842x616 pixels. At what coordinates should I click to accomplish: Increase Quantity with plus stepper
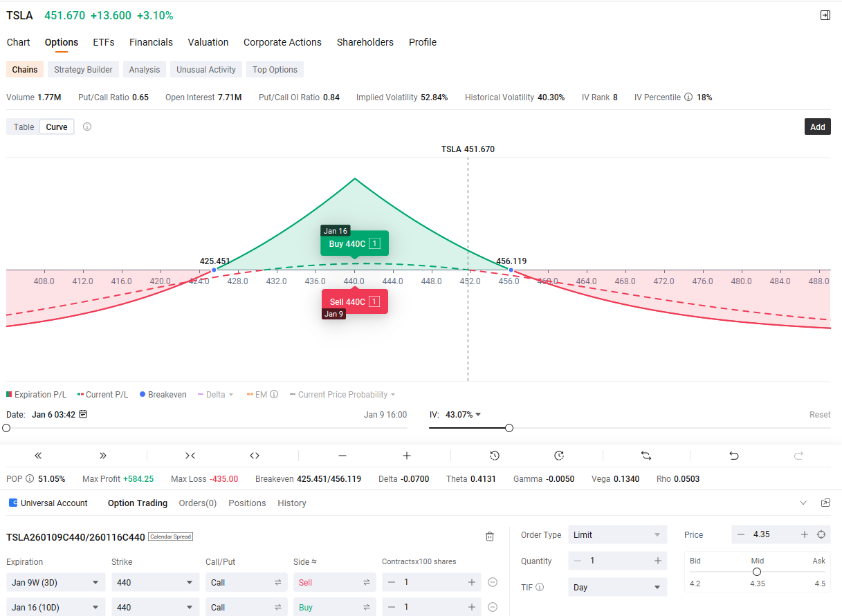658,561
